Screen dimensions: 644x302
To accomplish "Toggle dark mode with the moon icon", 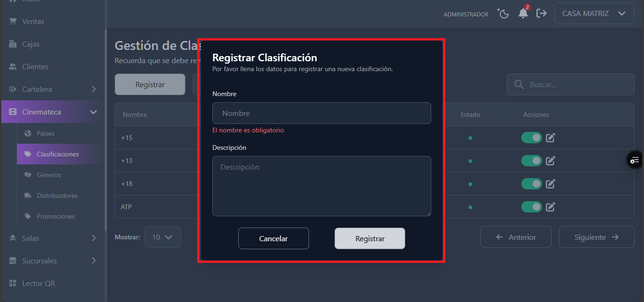I will (x=502, y=13).
